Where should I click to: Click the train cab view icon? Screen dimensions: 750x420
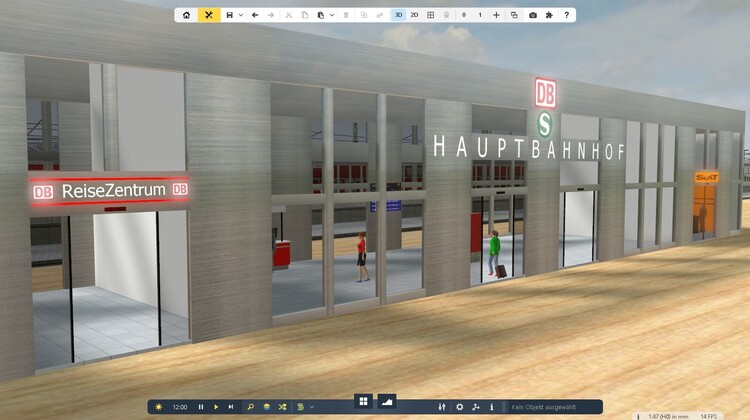click(x=446, y=15)
